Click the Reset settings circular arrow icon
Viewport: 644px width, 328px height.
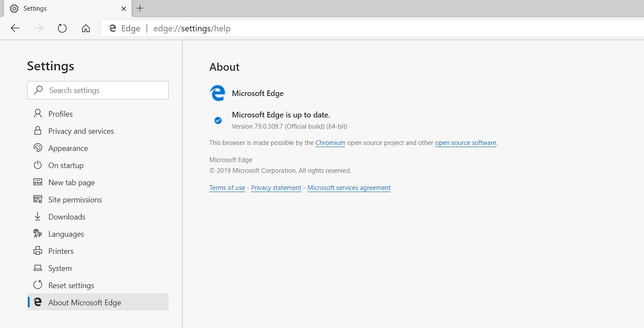coord(37,285)
